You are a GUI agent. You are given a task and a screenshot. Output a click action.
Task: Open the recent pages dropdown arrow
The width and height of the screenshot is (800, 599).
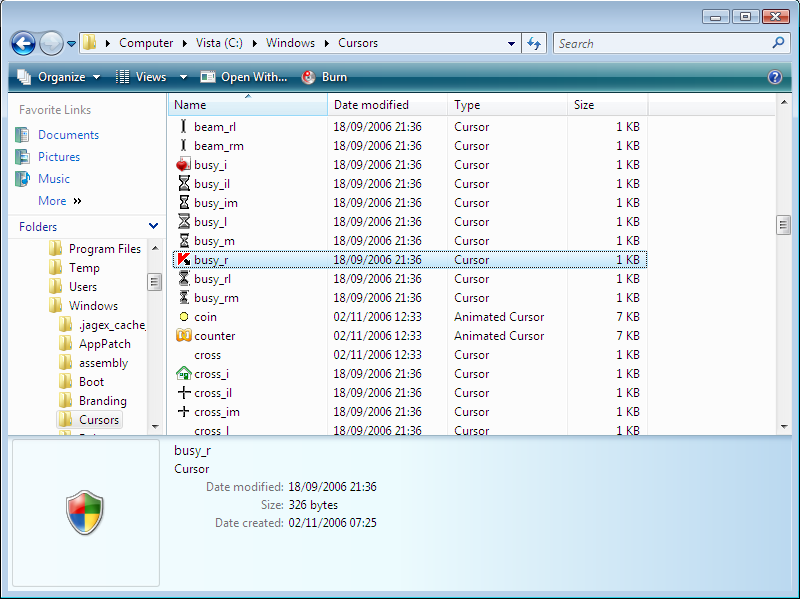71,44
